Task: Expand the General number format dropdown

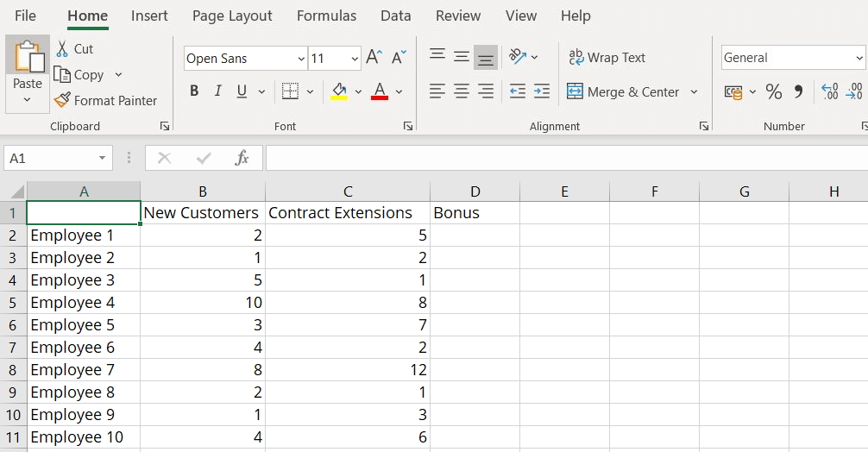Action: 859,59
